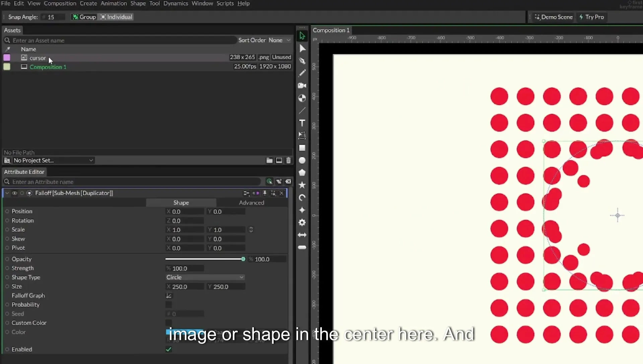This screenshot has height=364, width=643.
Task: Select the Line tool
Action: (x=302, y=110)
